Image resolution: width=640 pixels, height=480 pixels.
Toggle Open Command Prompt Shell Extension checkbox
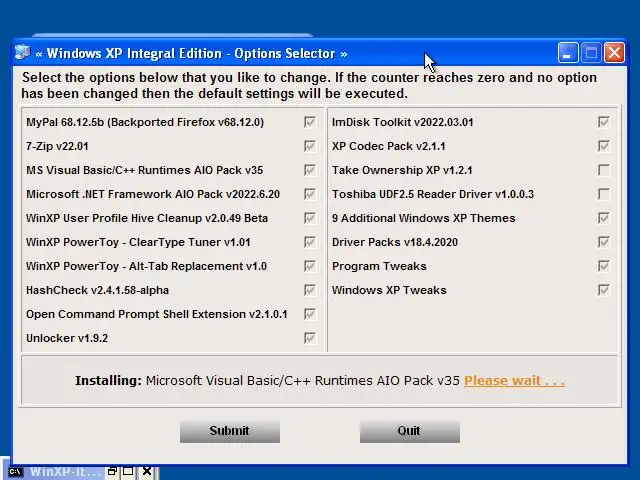tap(310, 314)
